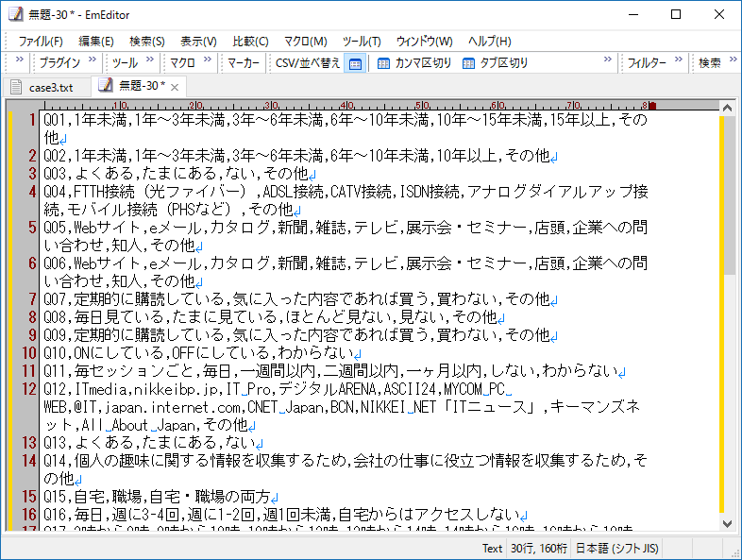
Task: Open the ツール(T) menu
Action: [x=362, y=42]
